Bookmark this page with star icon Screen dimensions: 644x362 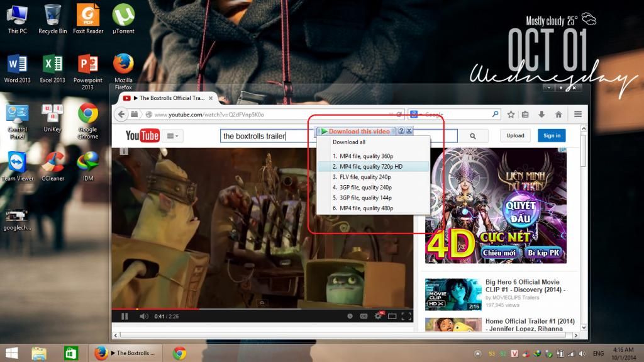coord(511,115)
